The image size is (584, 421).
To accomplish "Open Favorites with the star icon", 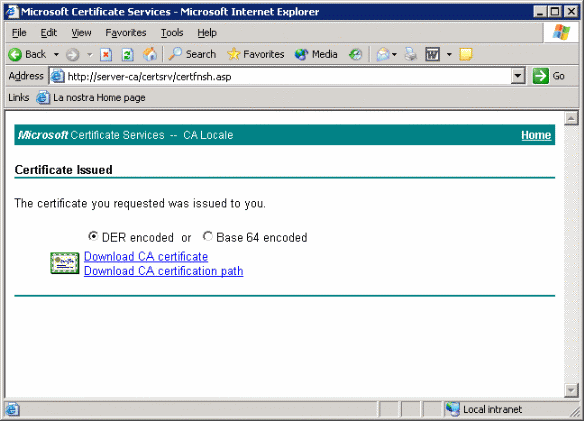I will [233, 54].
